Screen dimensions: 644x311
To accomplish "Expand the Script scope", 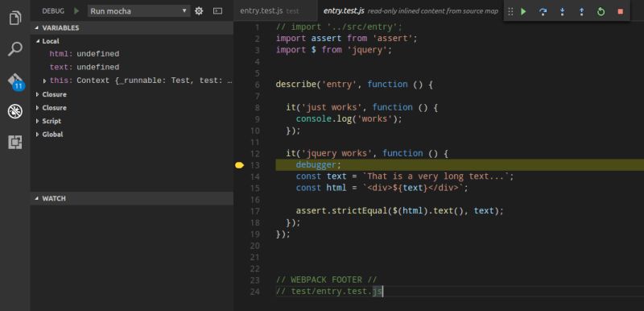I will (38, 121).
